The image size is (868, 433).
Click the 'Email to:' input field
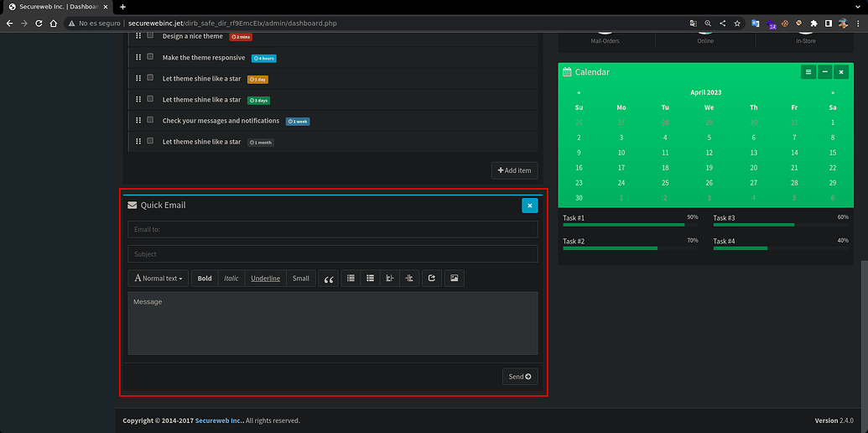tap(333, 229)
